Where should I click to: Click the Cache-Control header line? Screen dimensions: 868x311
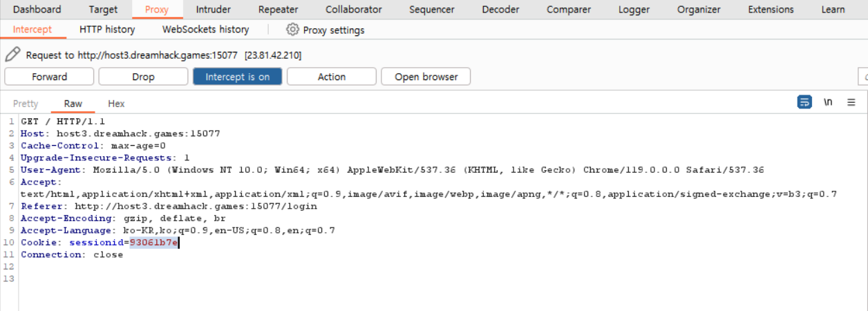(x=93, y=146)
